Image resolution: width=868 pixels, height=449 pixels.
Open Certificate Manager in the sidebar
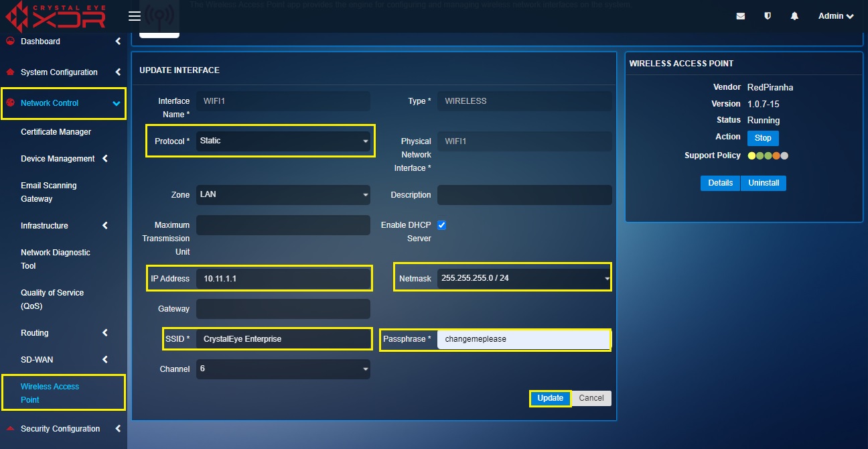click(56, 132)
